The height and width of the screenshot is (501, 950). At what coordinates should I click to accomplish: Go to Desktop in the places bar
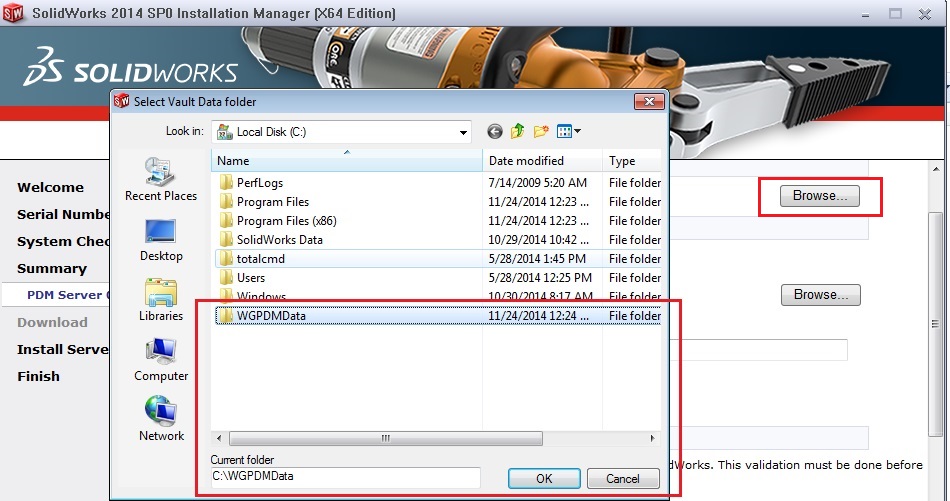tap(160, 238)
